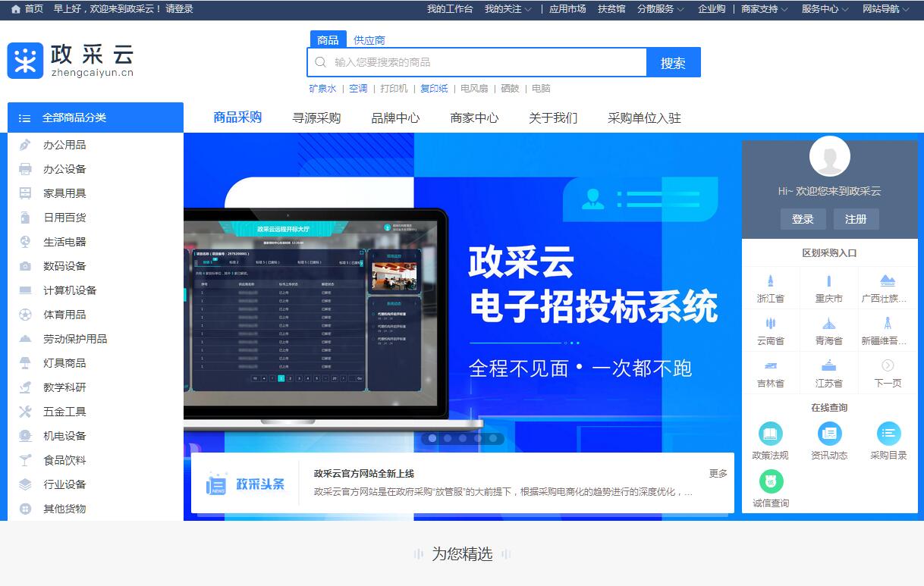Click 请登录 link in top bar
924x586 pixels.
179,9
